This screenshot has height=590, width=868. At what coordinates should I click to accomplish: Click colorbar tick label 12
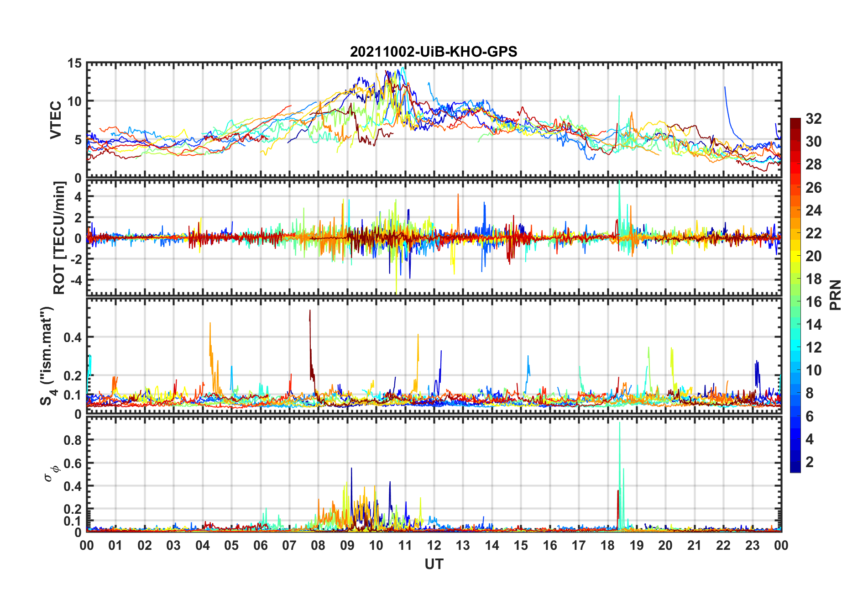pyautogui.click(x=814, y=348)
